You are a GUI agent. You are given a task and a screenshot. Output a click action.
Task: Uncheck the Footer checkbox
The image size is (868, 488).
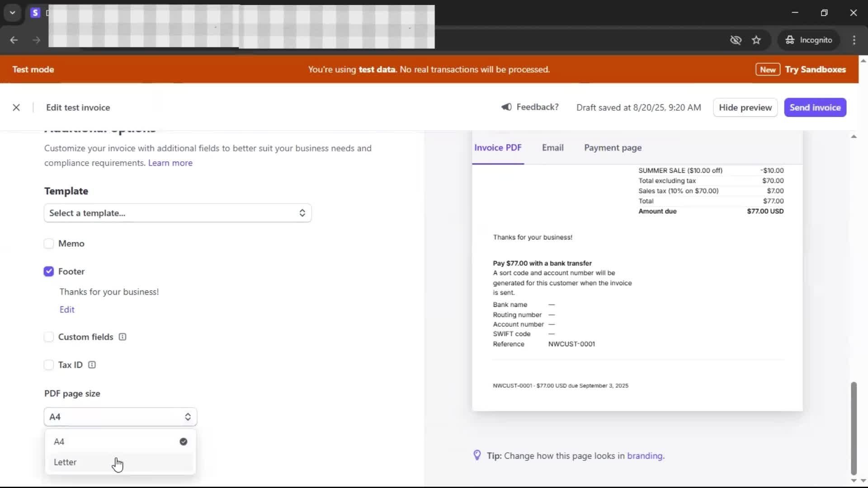(x=49, y=272)
